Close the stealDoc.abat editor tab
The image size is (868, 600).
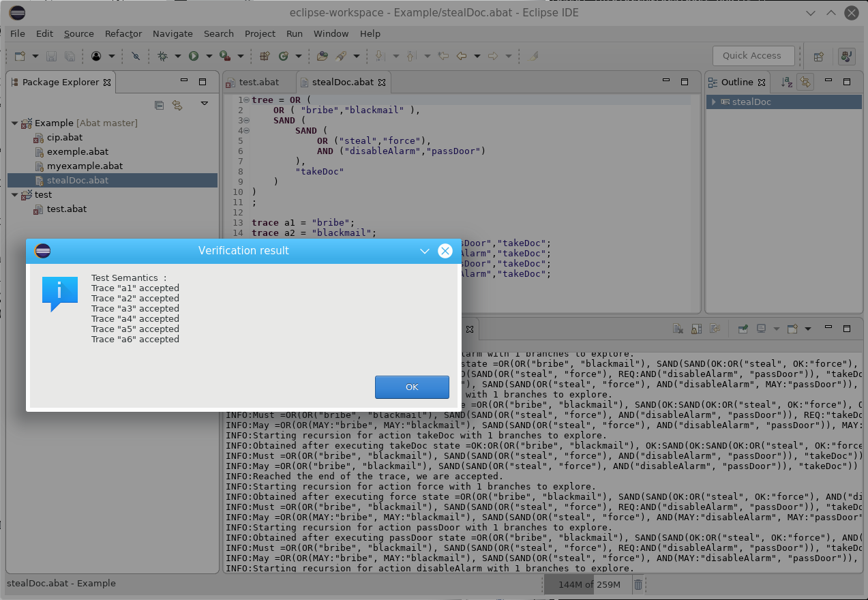[383, 82]
